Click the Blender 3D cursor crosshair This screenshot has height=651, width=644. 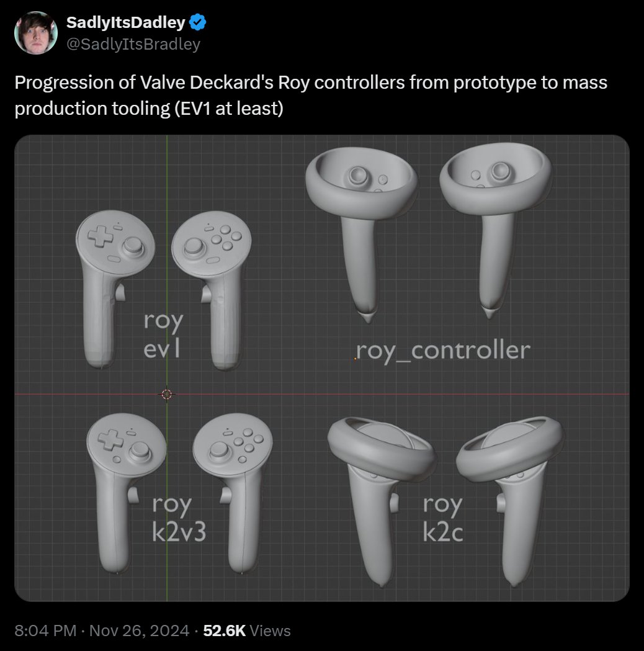coord(167,394)
